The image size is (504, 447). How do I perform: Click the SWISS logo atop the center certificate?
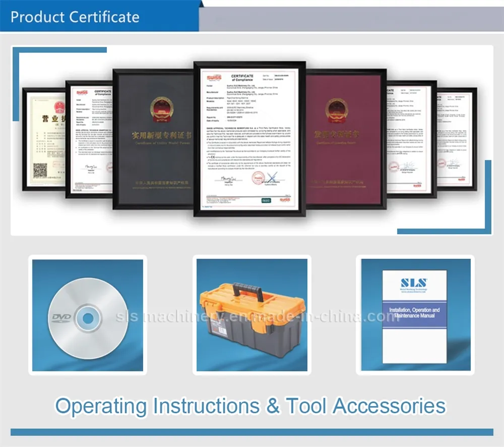tap(214, 78)
